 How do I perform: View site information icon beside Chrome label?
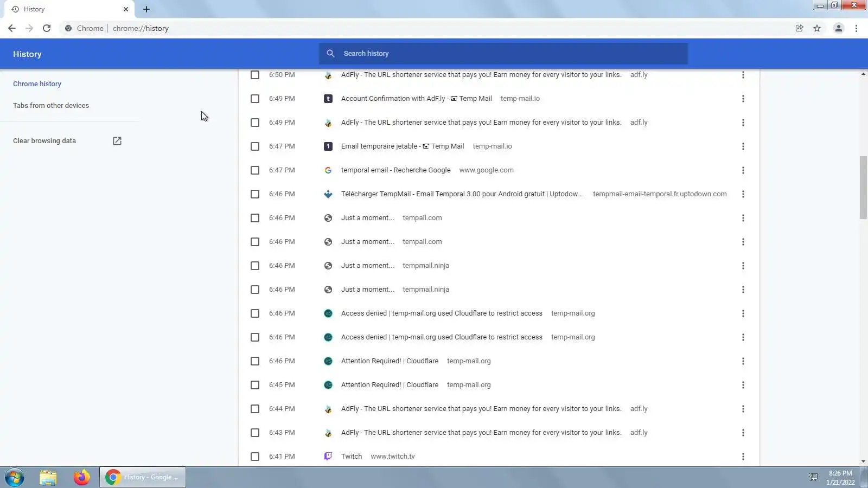click(x=68, y=28)
